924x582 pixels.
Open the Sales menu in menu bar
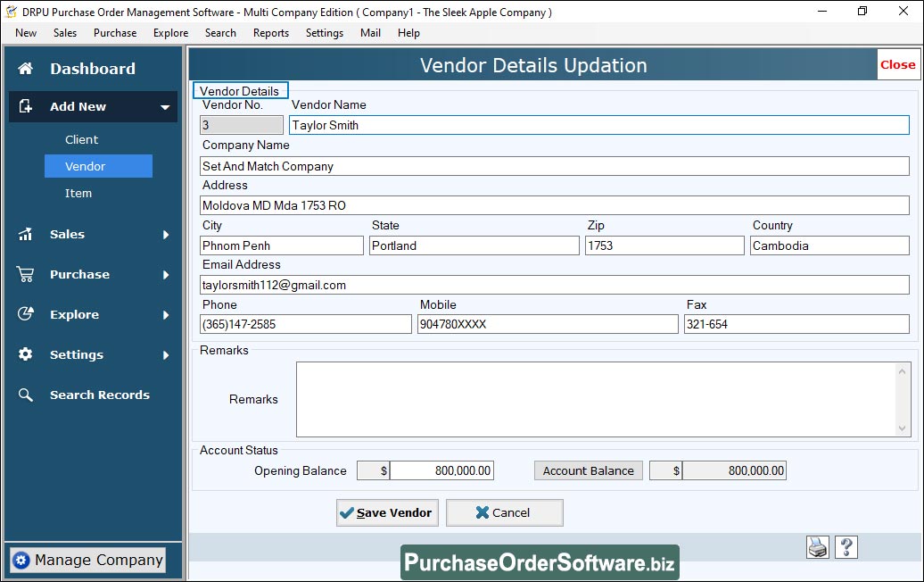click(x=65, y=33)
